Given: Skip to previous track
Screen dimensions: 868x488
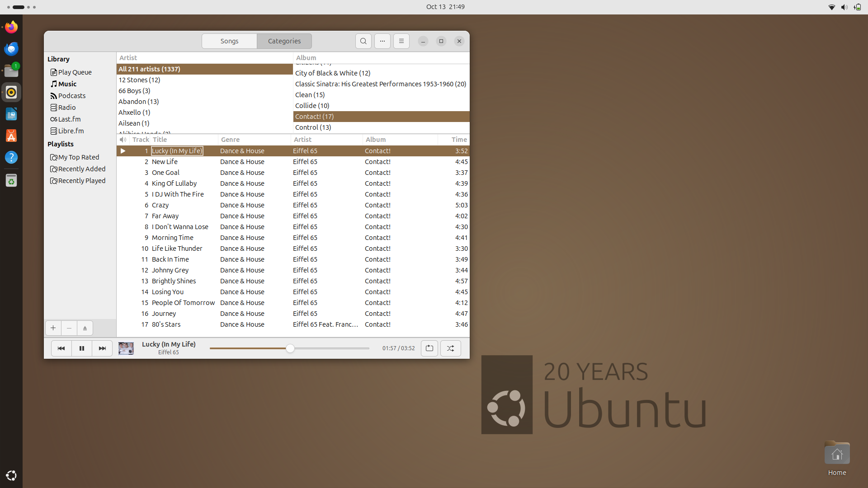Looking at the screenshot, I should (x=61, y=348).
